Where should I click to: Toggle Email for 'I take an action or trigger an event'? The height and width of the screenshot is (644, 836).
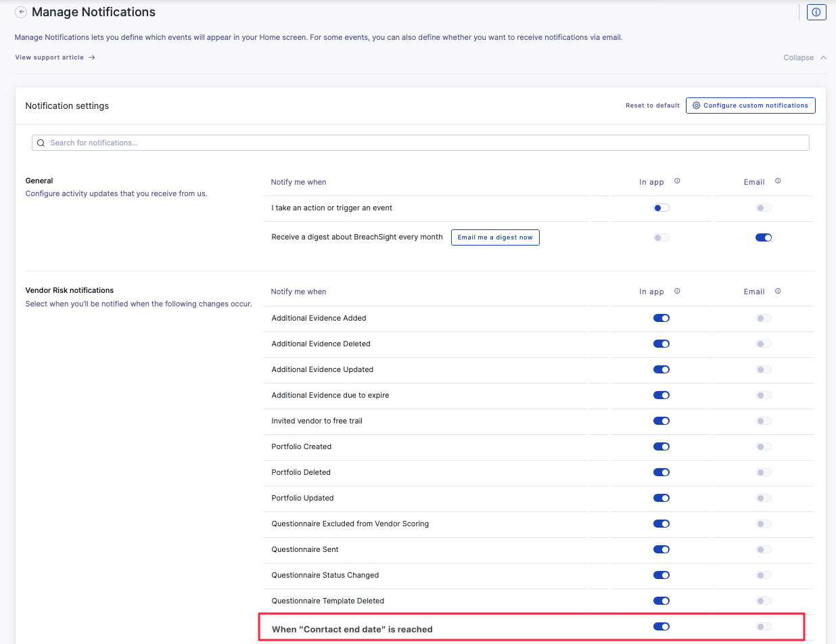coord(764,208)
